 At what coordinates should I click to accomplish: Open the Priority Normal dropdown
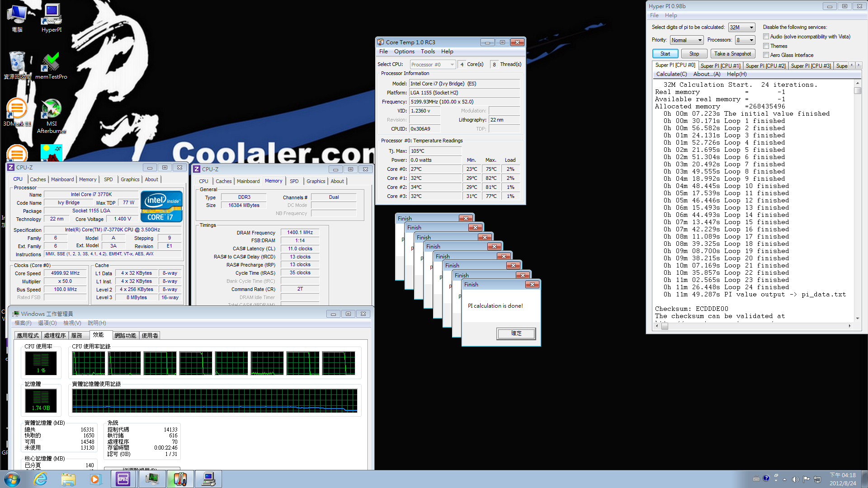coord(686,40)
